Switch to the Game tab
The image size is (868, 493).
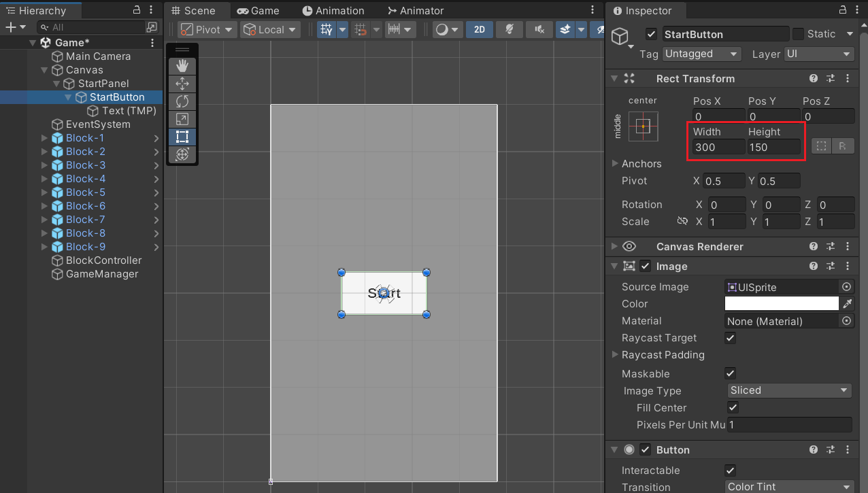pyautogui.click(x=258, y=11)
